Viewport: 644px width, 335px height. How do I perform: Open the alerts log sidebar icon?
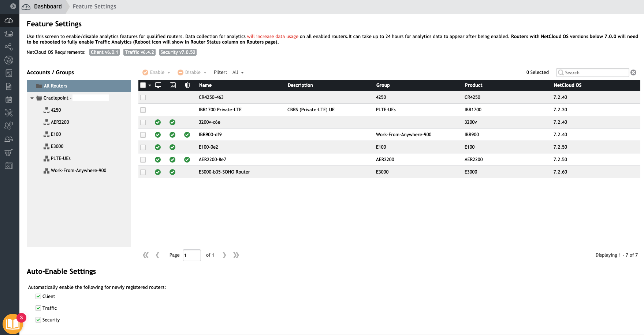(x=9, y=73)
